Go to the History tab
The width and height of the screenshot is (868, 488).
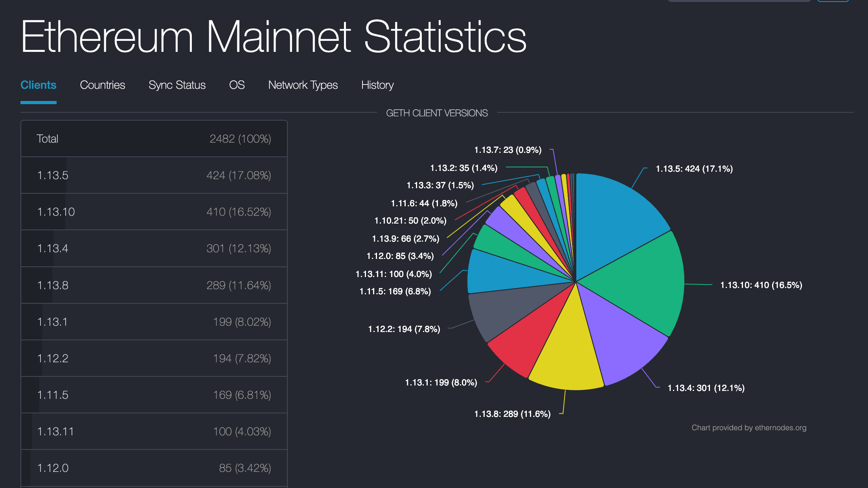377,85
